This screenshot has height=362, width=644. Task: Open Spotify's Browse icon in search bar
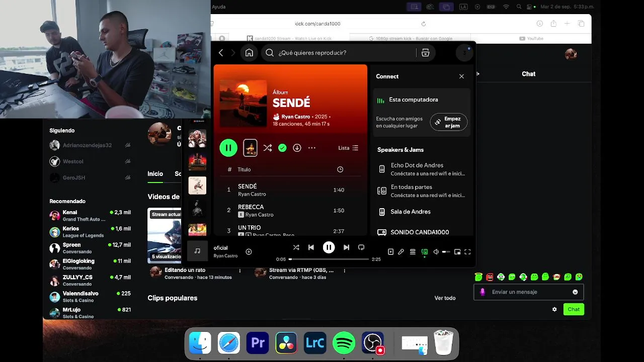[425, 53]
